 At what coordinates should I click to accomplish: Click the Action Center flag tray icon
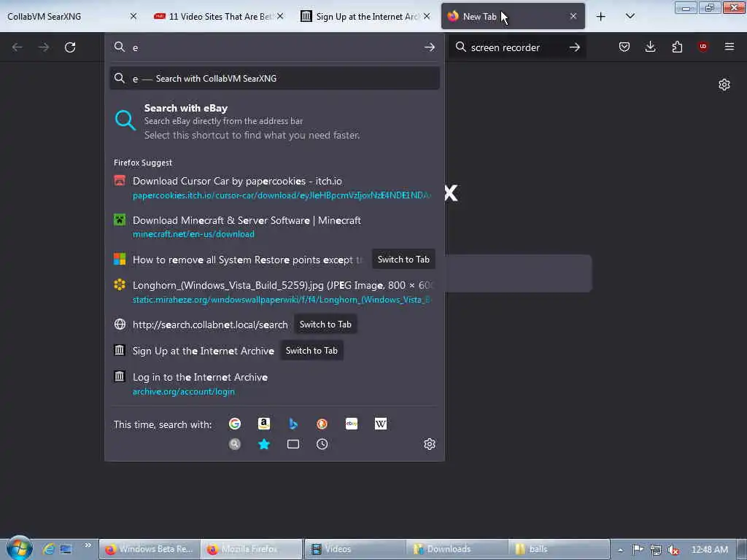click(x=638, y=550)
